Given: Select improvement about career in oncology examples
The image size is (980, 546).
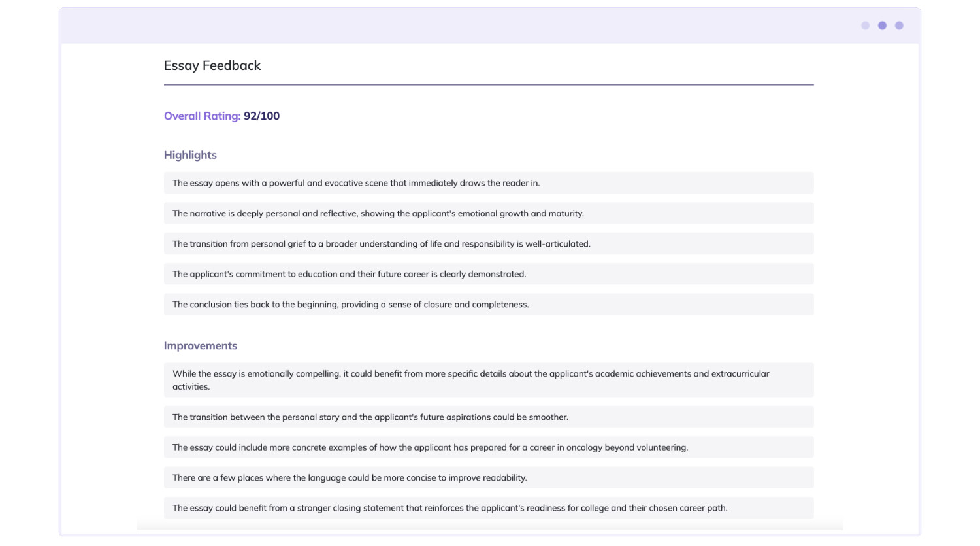Looking at the screenshot, I should (x=430, y=447).
